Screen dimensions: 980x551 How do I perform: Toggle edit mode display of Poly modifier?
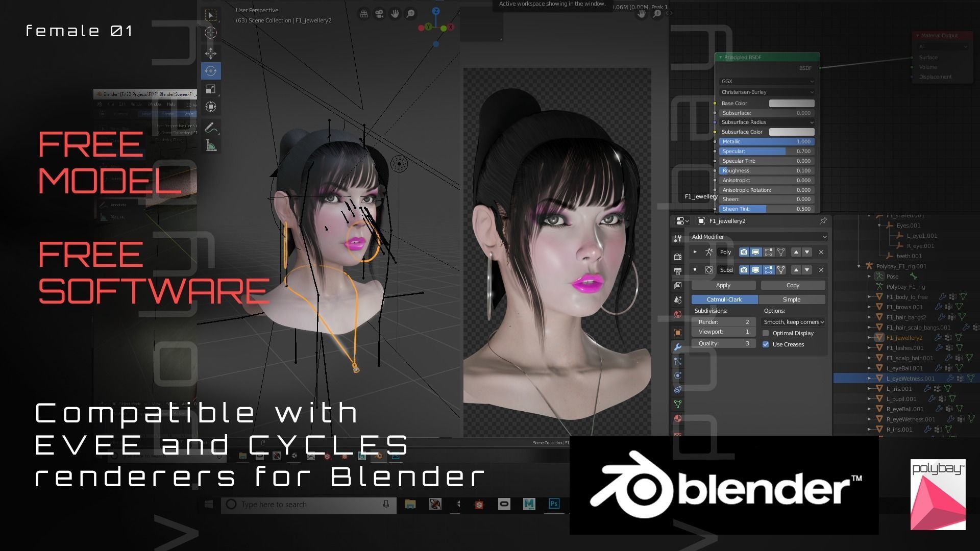pos(768,252)
